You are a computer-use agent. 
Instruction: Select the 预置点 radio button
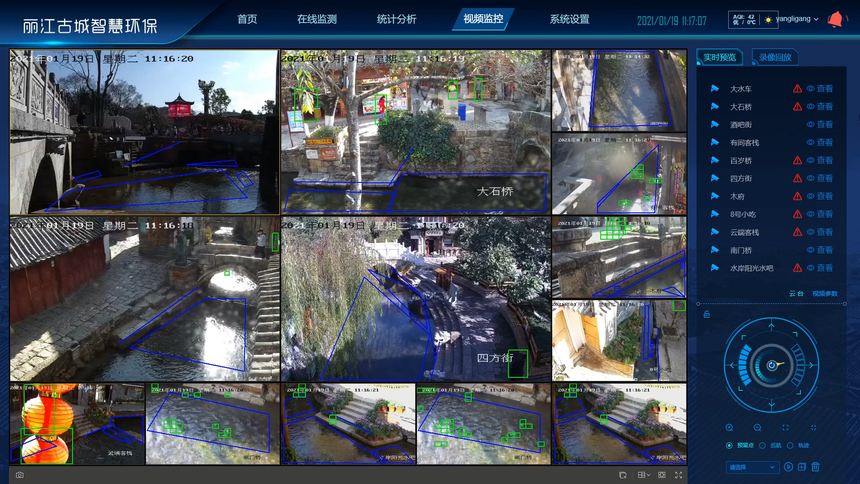point(729,446)
